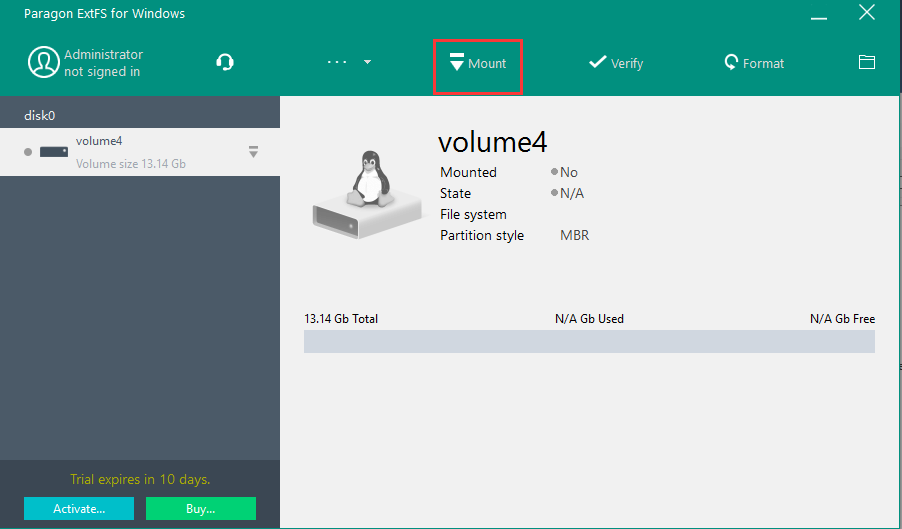
Task: Format the selected volume
Action: (x=754, y=63)
